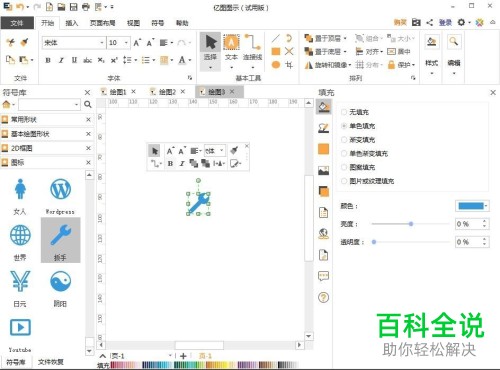Expand font color A dropdown
Viewport: 500px width, 370px height.
point(190,60)
